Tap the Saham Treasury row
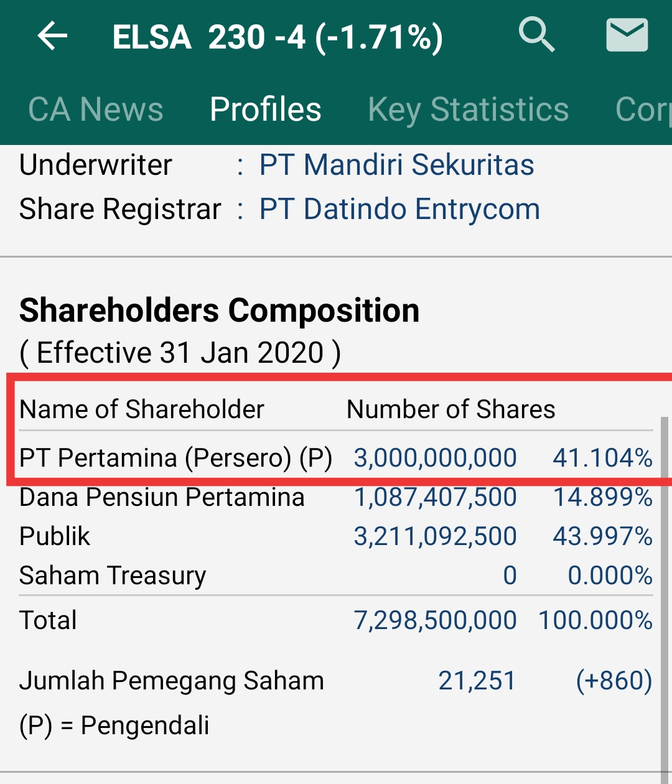 (x=113, y=576)
